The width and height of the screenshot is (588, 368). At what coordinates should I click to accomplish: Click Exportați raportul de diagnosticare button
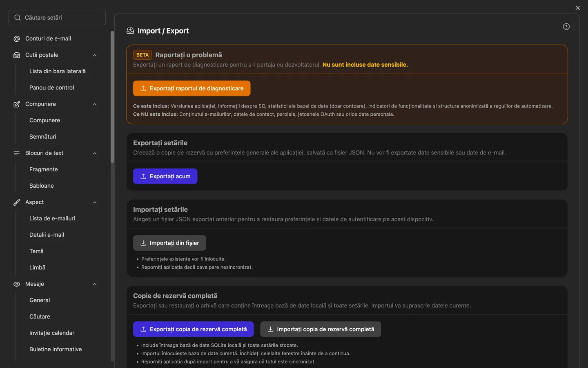[x=192, y=88]
